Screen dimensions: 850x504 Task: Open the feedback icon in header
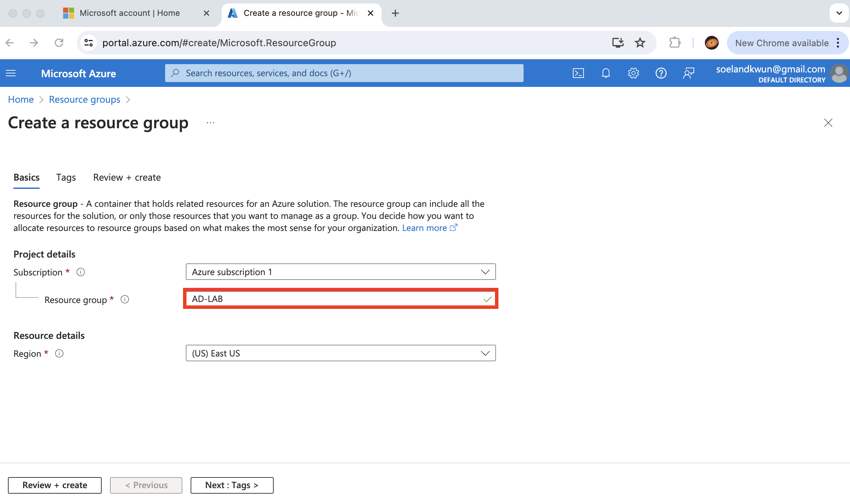[688, 73]
